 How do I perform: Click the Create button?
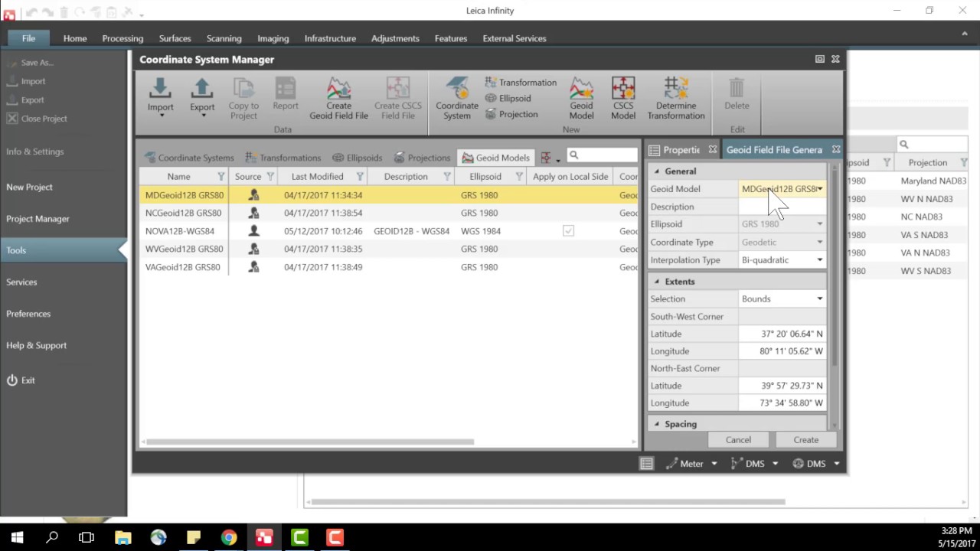pyautogui.click(x=806, y=440)
